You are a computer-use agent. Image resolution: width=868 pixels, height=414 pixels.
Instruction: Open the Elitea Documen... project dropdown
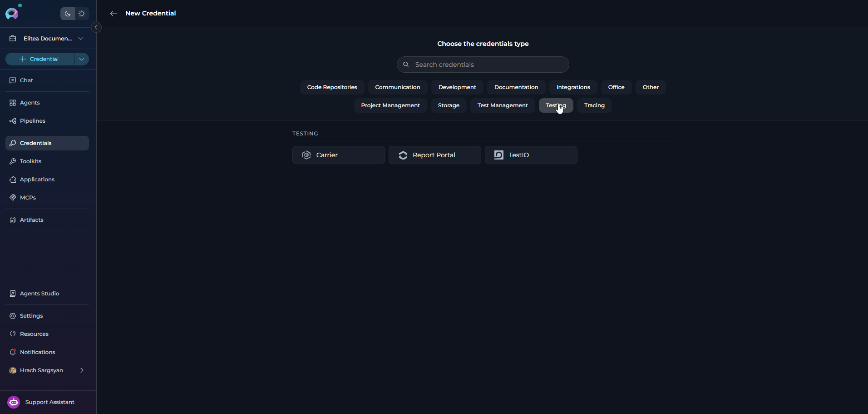(x=47, y=39)
